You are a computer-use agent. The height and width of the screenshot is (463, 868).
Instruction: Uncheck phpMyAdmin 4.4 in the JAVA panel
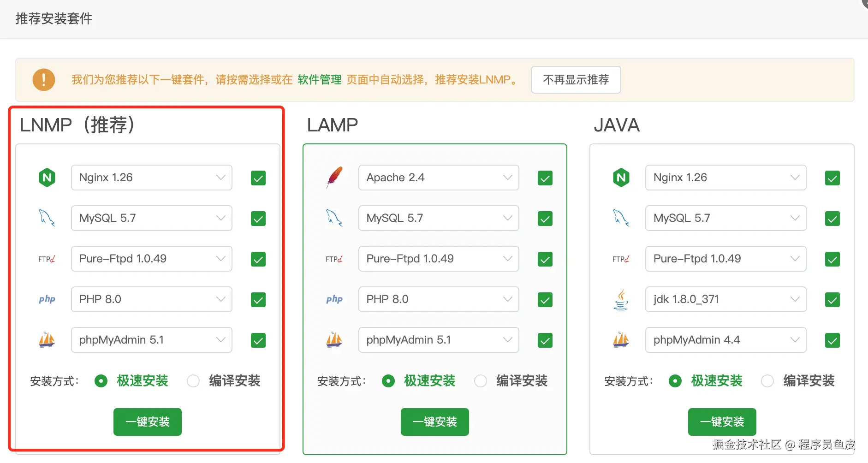point(832,340)
